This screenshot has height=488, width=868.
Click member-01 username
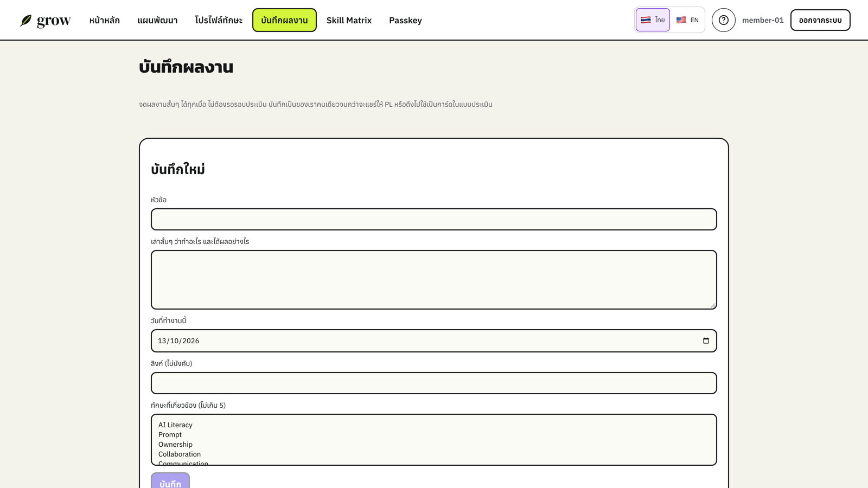[x=763, y=20]
